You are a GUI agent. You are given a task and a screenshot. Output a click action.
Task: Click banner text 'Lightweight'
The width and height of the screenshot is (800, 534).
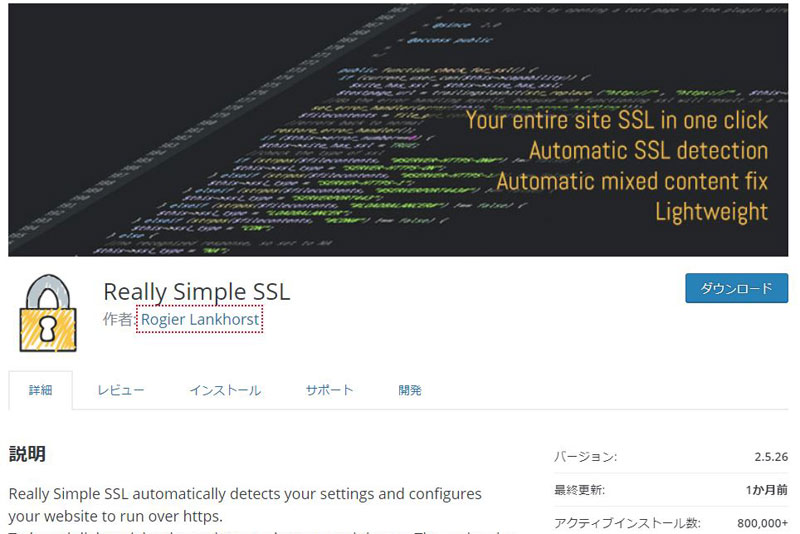(x=712, y=212)
